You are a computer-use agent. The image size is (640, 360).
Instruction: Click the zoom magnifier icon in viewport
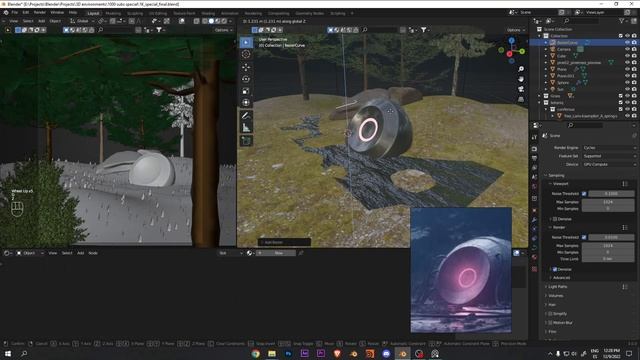coord(521,69)
